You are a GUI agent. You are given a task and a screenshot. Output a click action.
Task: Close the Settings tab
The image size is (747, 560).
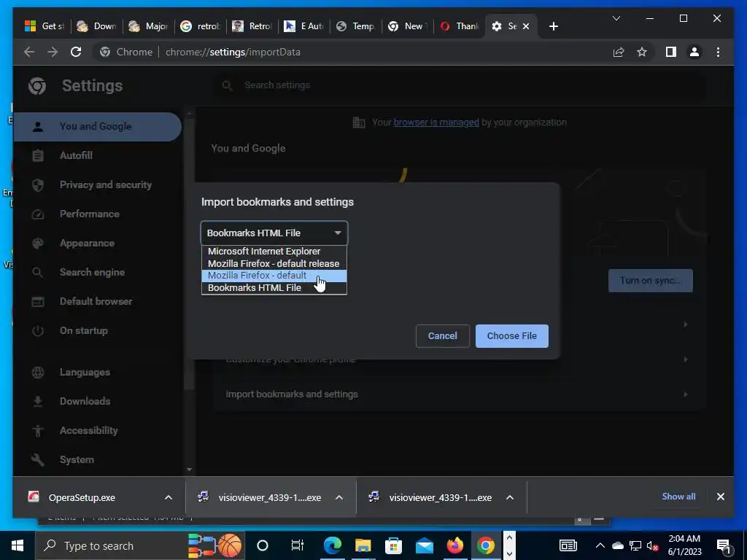point(526,26)
